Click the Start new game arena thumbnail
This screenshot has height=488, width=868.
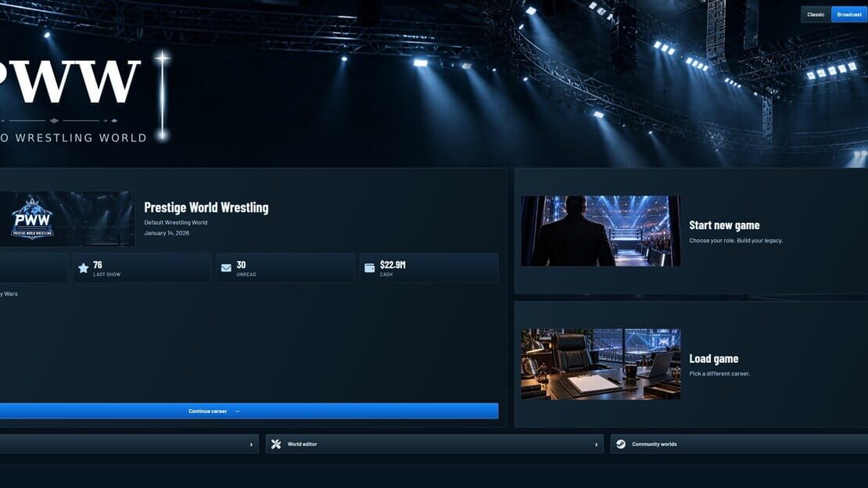[x=601, y=231]
